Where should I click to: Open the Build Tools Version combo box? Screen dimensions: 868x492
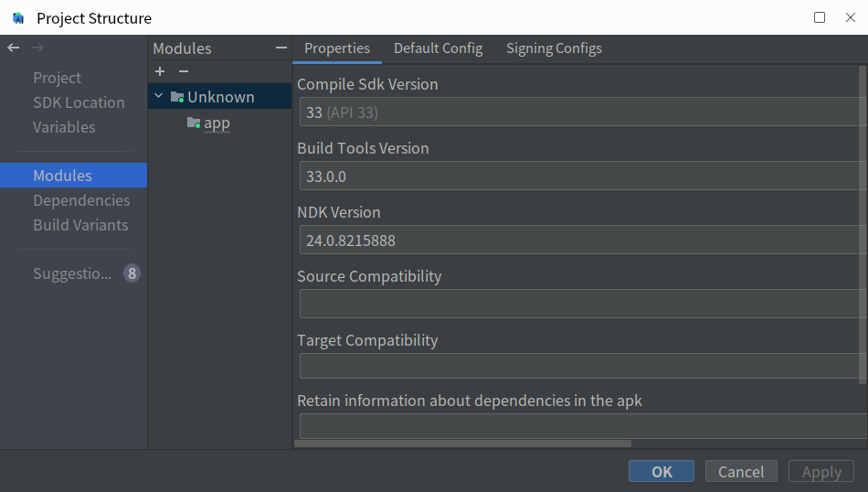(x=580, y=176)
